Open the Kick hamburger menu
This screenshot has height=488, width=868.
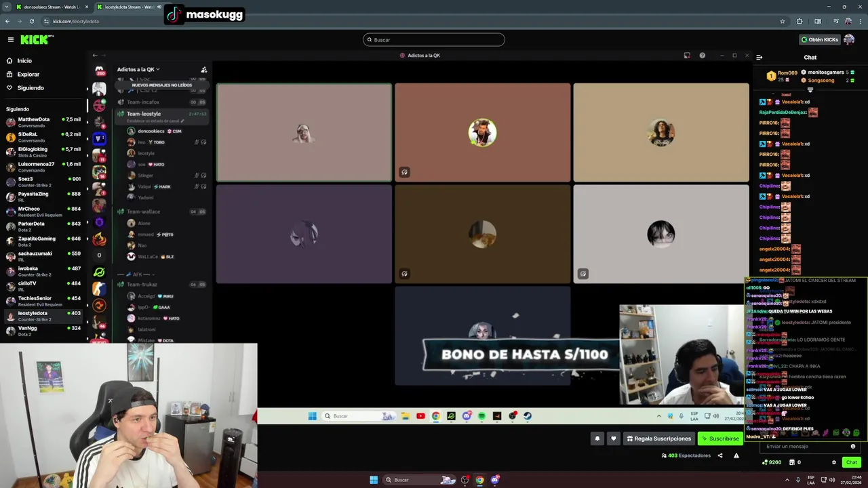(11, 40)
